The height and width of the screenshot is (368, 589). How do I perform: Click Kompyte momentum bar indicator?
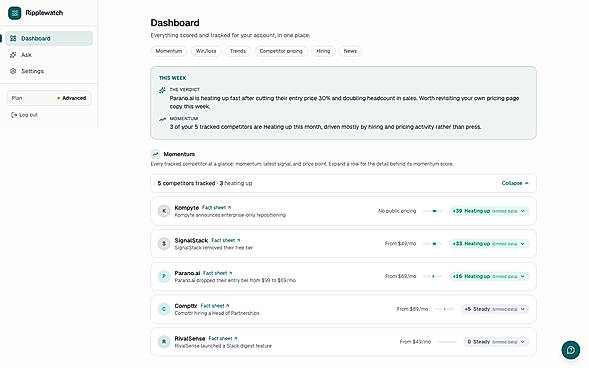pyautogui.click(x=432, y=211)
